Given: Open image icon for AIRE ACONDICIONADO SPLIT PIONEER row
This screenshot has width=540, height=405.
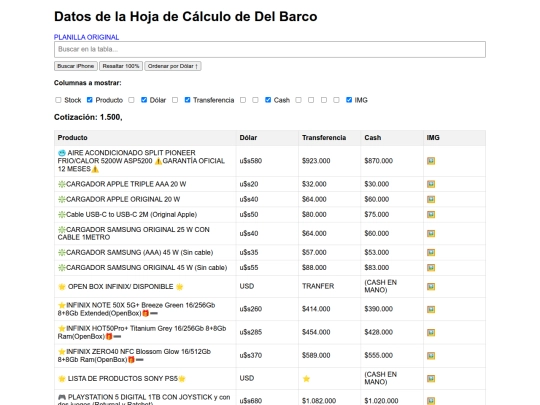Looking at the screenshot, I should [x=431, y=161].
